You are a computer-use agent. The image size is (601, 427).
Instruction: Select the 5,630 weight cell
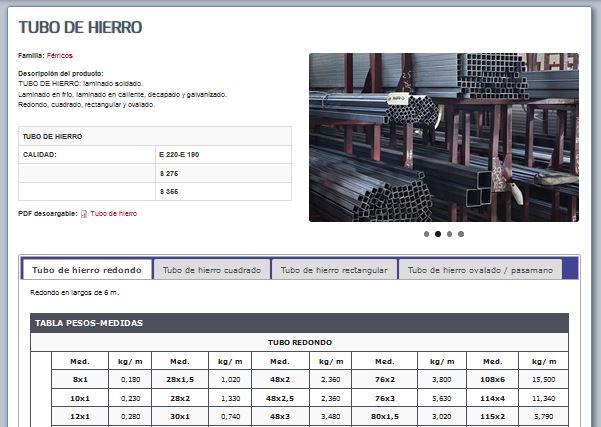(x=442, y=398)
